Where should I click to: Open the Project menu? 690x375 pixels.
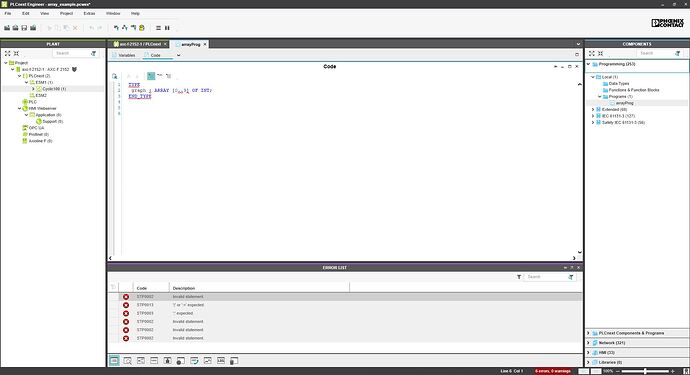tap(66, 14)
